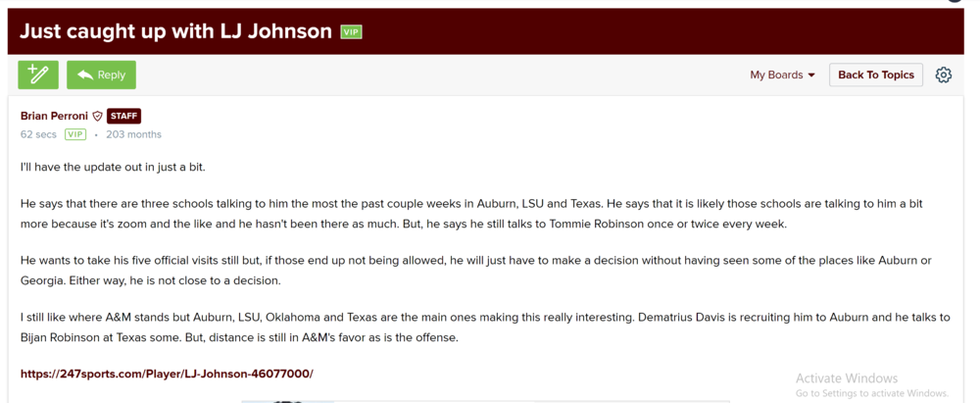Click the VIP badge beside 62 secs
Screen dimensions: 980x403
pyautogui.click(x=75, y=134)
